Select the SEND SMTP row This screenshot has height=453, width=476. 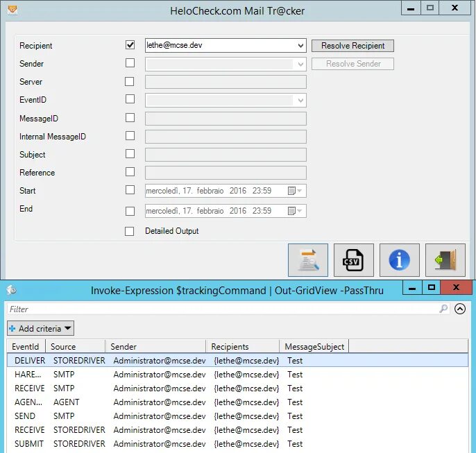pyautogui.click(x=237, y=416)
